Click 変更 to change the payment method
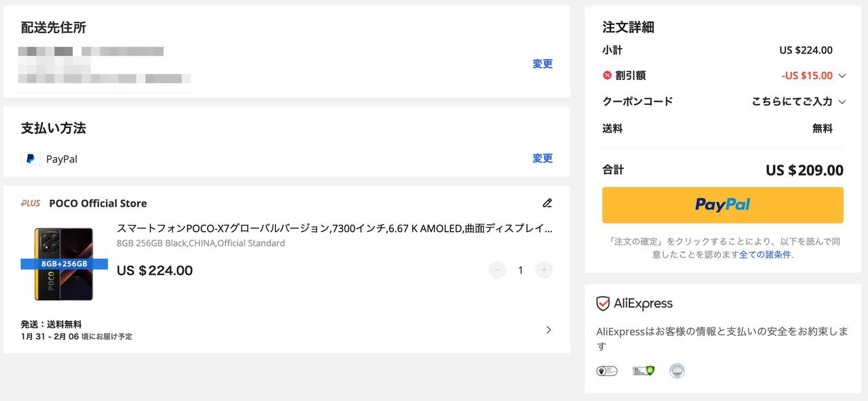Viewport: 868px width, 401px height. 542,159
